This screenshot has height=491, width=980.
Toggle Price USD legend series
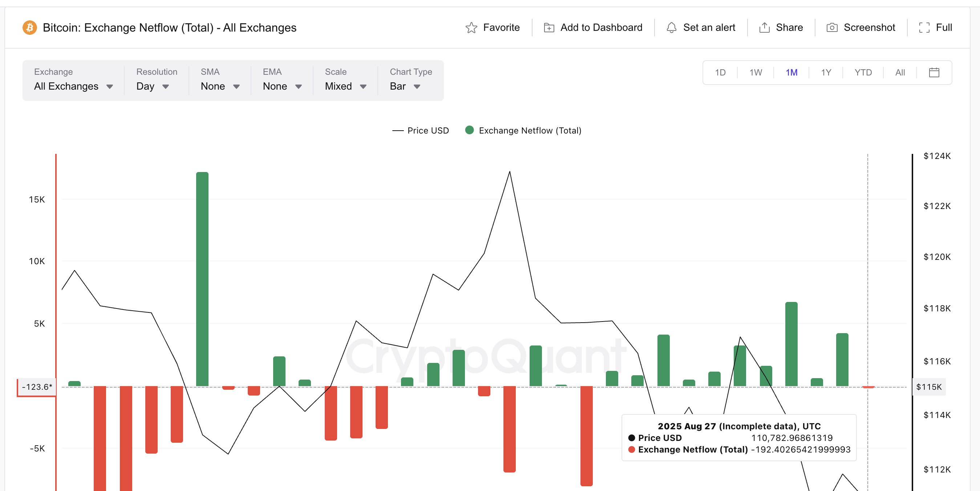pyautogui.click(x=420, y=130)
